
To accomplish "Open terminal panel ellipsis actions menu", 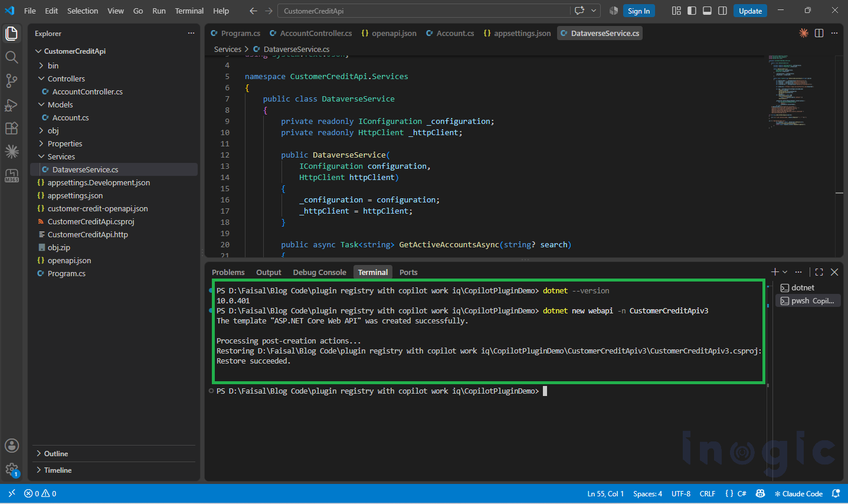I will coord(798,272).
